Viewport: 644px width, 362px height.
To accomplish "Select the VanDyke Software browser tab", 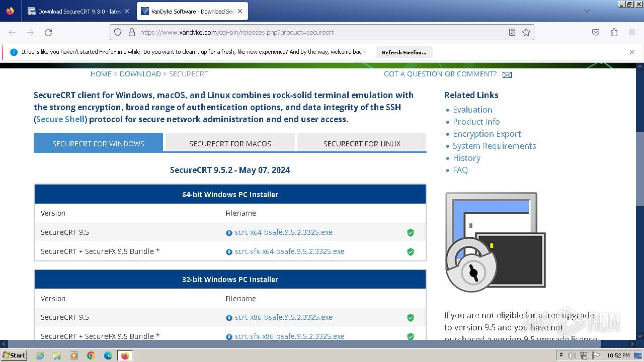I will point(192,11).
